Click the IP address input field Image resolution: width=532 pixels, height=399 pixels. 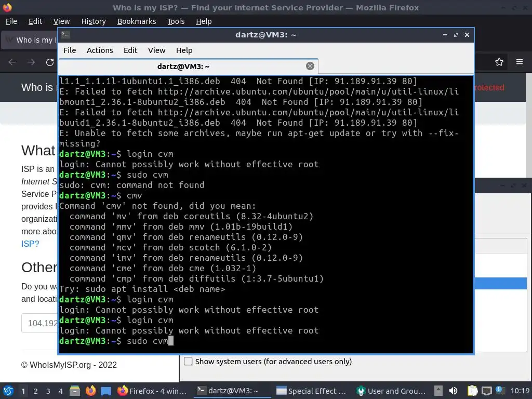39,323
